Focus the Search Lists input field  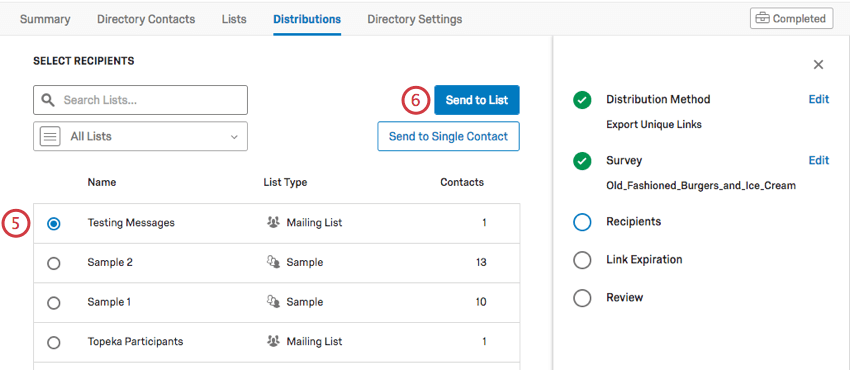point(140,100)
